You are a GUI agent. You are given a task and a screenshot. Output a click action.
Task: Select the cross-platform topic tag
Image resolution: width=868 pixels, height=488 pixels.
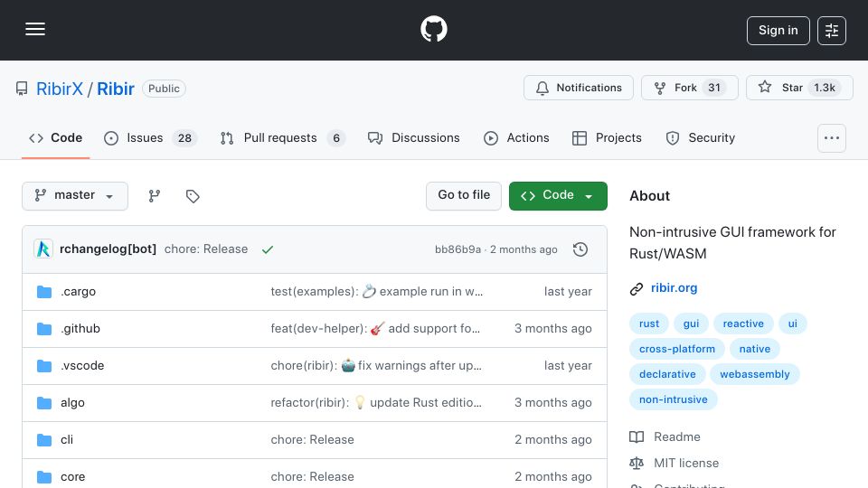click(x=677, y=349)
